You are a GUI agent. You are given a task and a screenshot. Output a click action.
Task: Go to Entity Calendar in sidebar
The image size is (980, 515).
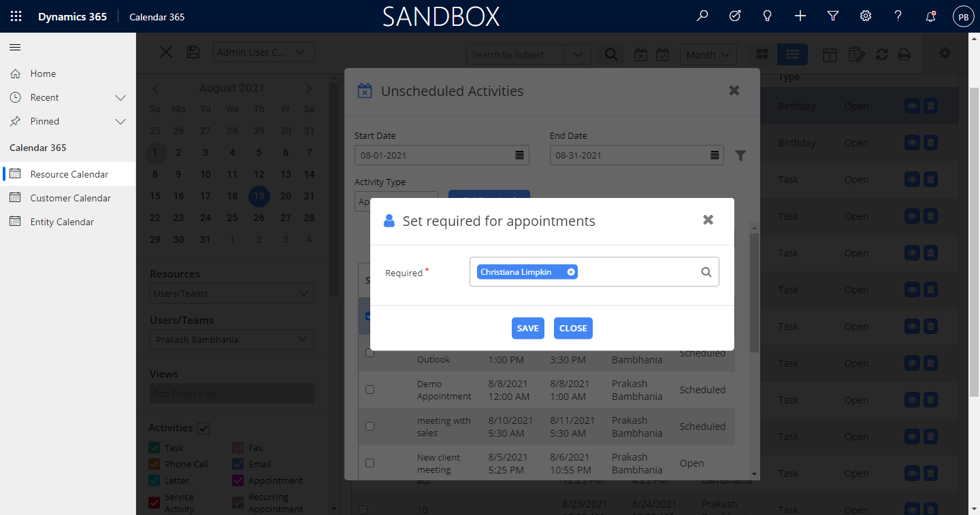point(62,222)
